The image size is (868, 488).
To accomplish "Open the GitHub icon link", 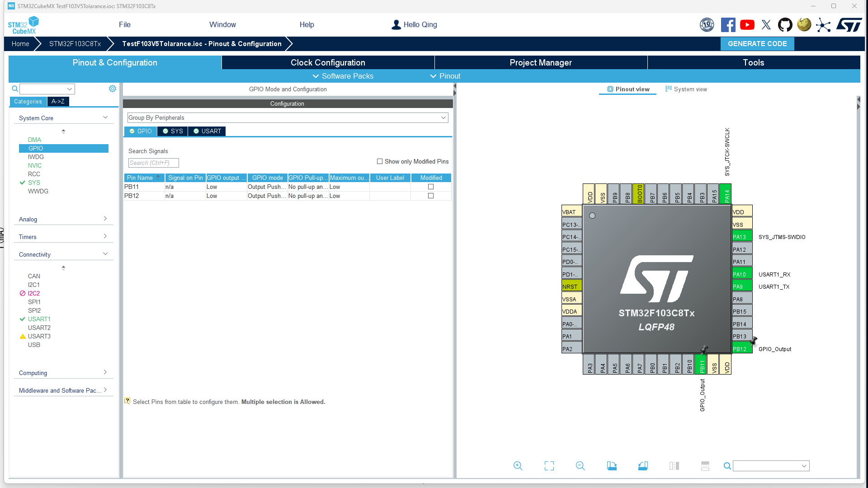I will pyautogui.click(x=785, y=25).
